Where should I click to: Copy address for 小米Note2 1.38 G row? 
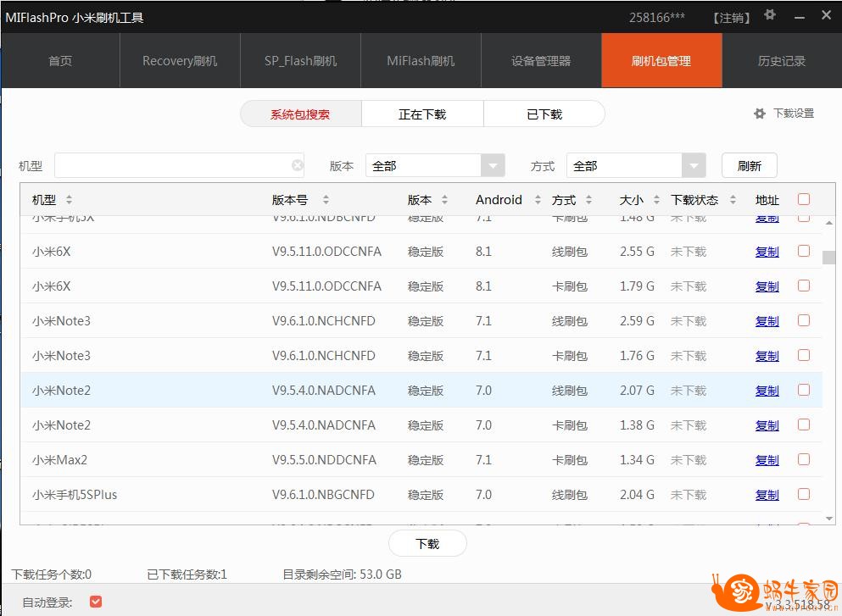click(767, 425)
